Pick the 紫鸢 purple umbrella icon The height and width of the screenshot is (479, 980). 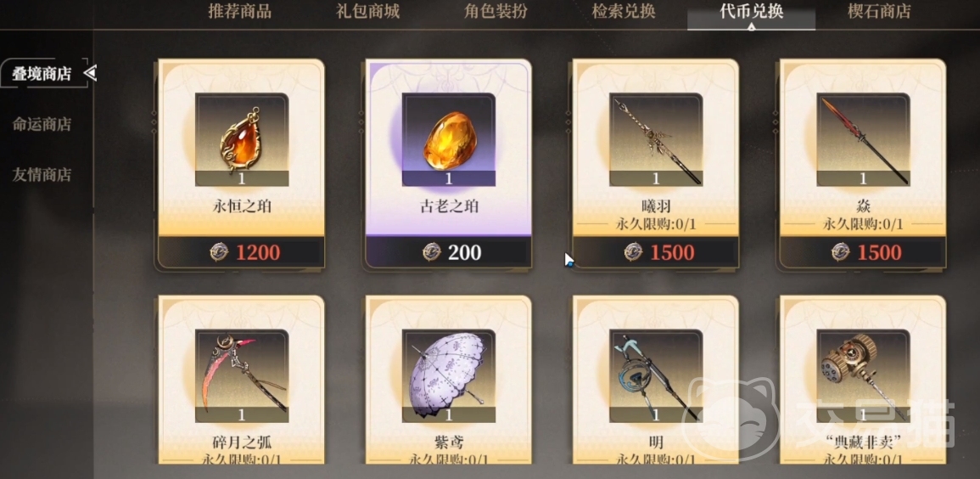coord(448,376)
